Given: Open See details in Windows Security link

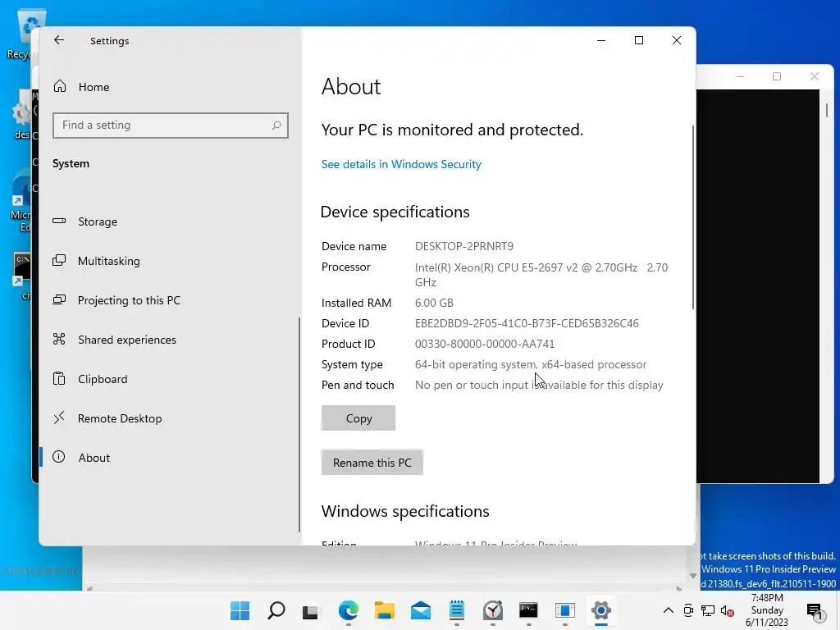Looking at the screenshot, I should click(x=401, y=164).
